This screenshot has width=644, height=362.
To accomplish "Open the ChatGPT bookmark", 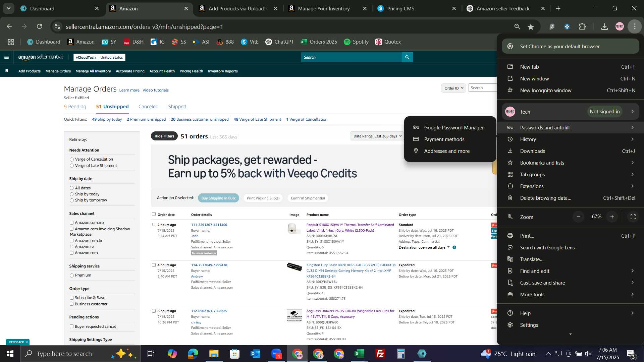I will coord(279,42).
